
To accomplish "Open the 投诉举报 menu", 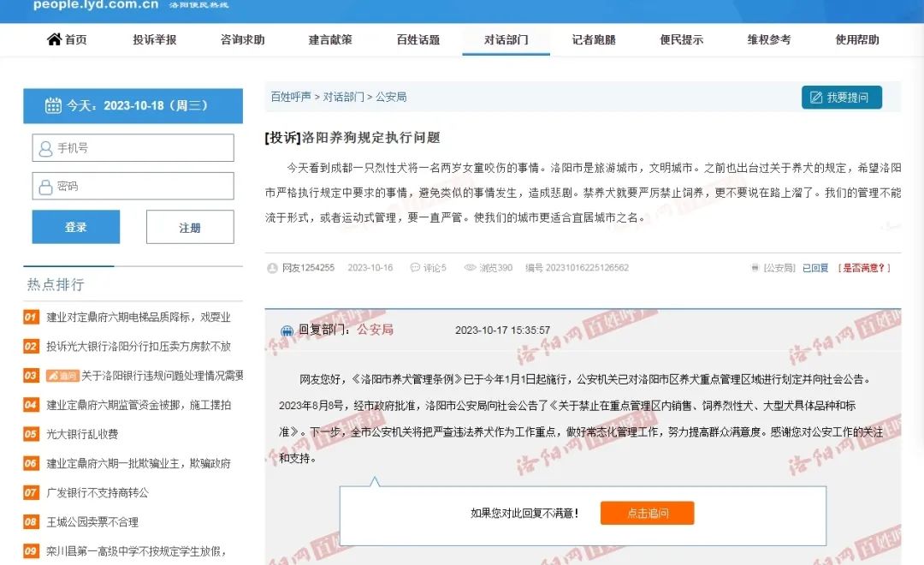I will click(154, 39).
